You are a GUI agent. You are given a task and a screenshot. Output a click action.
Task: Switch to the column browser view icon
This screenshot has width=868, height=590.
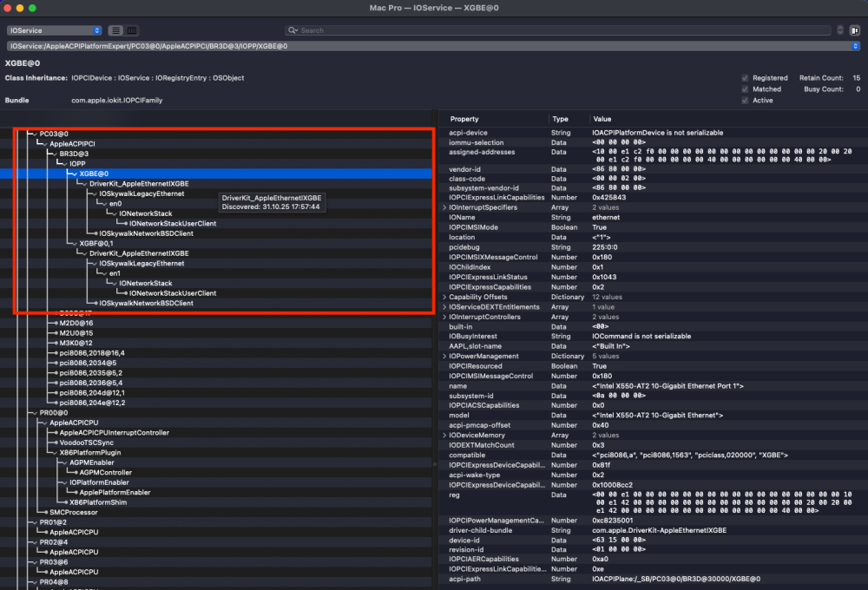tap(132, 30)
